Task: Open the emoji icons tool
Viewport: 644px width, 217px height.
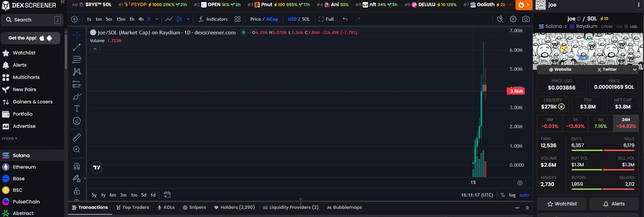Action: 77,121
